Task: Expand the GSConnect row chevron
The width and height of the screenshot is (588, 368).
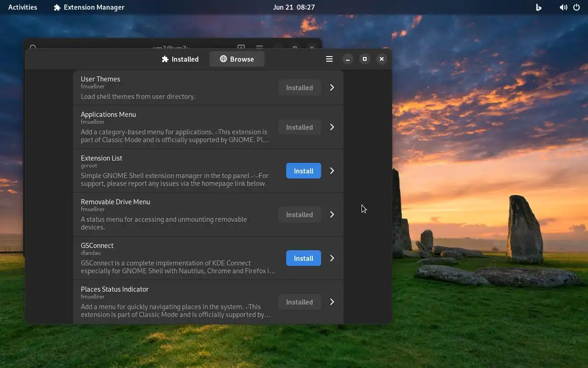Action: pyautogui.click(x=332, y=258)
